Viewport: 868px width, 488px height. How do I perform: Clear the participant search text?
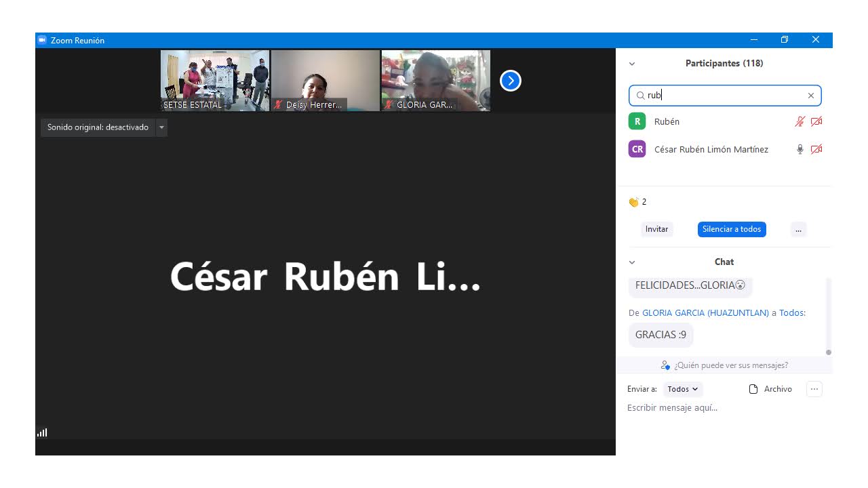(810, 96)
